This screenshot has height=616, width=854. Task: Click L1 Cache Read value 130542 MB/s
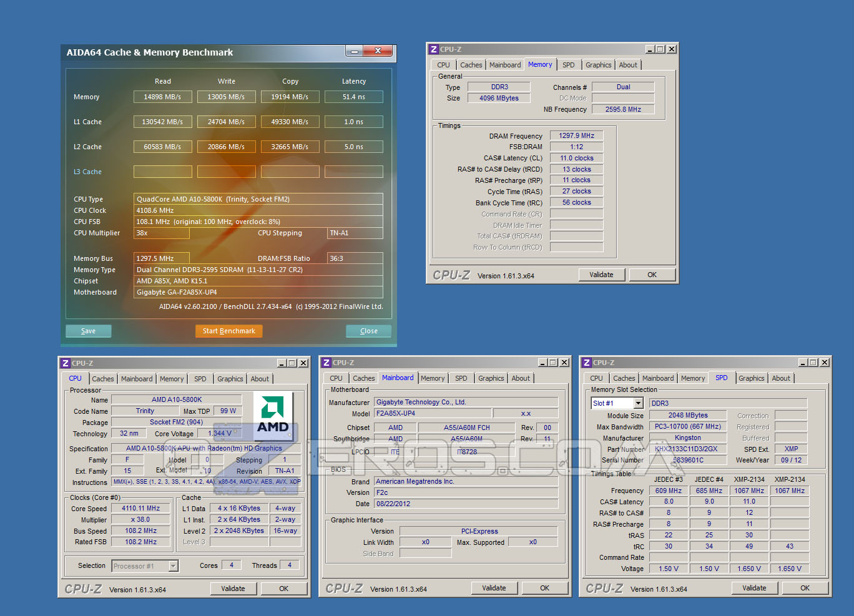click(x=163, y=122)
